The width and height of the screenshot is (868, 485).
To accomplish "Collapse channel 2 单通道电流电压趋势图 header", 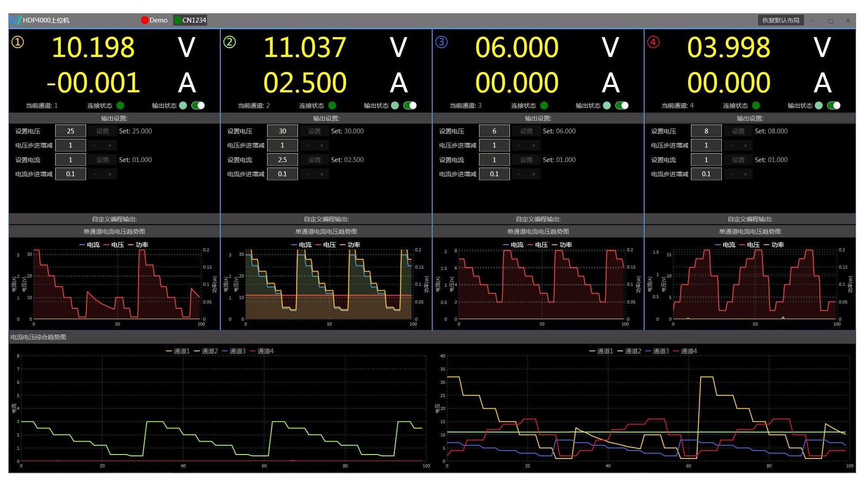I will click(326, 231).
